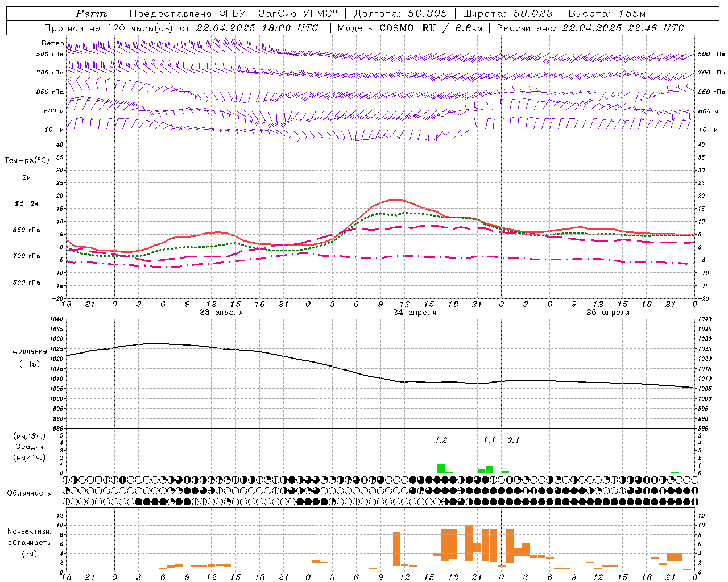The height and width of the screenshot is (582, 728).
Task: Click the '0.1' precipitation amount value
Action: [513, 440]
